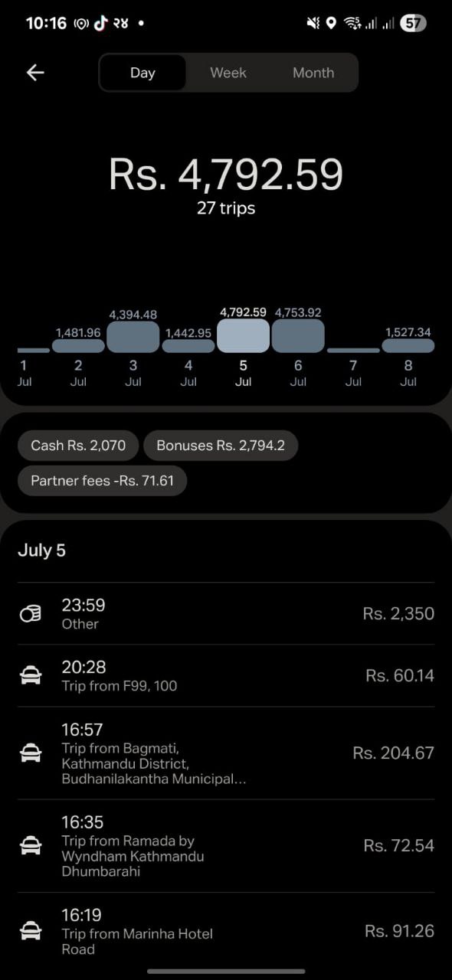Select the 8 Jul bar showing 1,527.34

tap(408, 345)
